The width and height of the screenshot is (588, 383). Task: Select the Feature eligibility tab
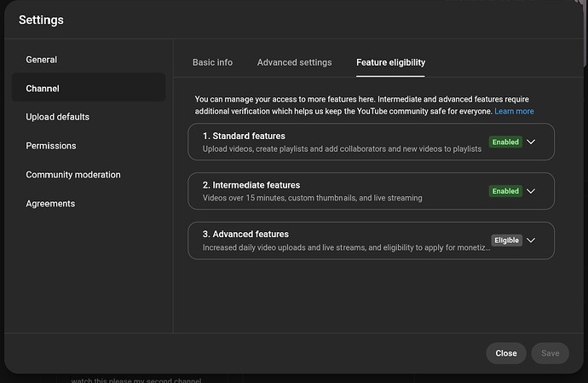[x=390, y=62]
